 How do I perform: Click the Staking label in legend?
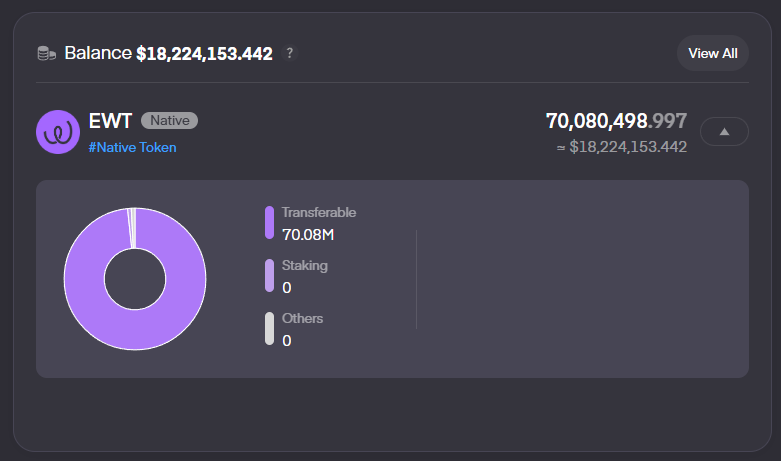pyautogui.click(x=305, y=265)
